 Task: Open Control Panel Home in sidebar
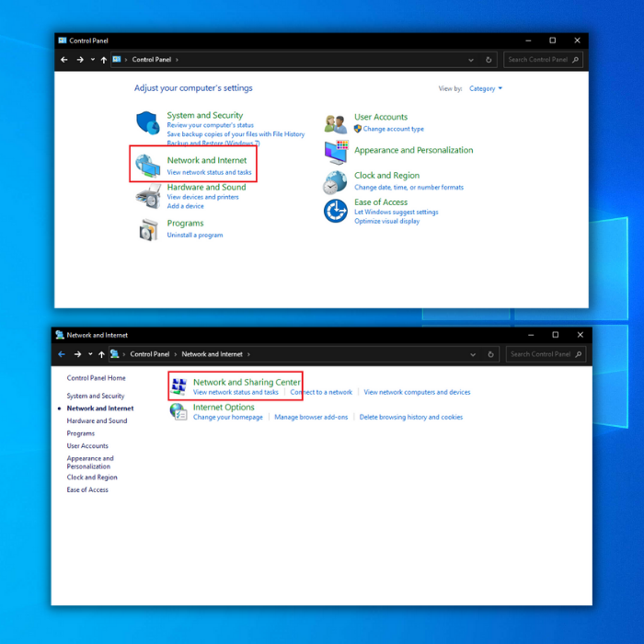click(96, 378)
